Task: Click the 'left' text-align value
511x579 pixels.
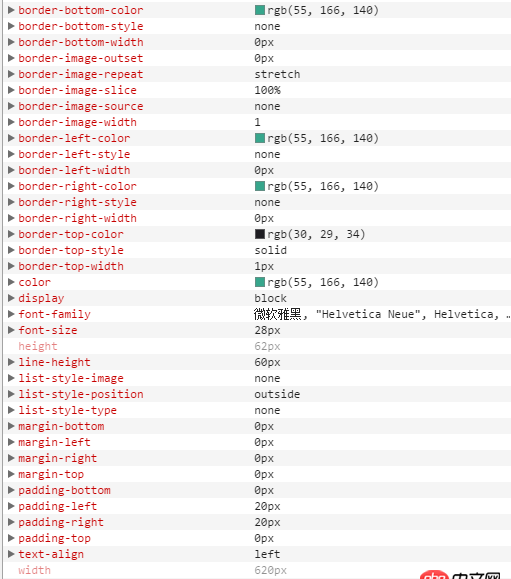Action: pyautogui.click(x=267, y=554)
